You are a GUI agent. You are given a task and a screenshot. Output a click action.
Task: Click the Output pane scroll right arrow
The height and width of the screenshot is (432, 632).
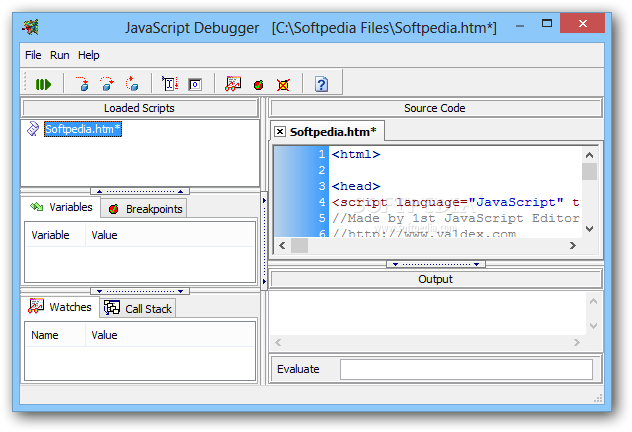coord(577,343)
